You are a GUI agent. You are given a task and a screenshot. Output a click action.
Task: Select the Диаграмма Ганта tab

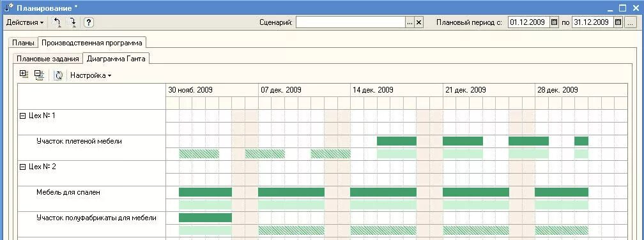(116, 59)
